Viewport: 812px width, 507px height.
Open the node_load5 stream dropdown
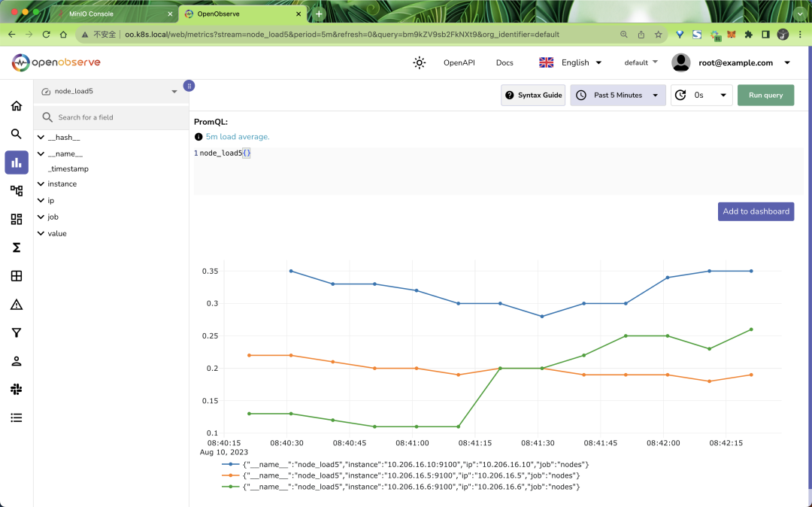pyautogui.click(x=111, y=92)
